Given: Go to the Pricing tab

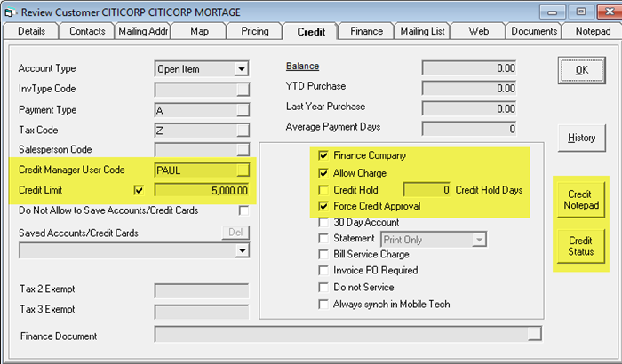Looking at the screenshot, I should 255,31.
